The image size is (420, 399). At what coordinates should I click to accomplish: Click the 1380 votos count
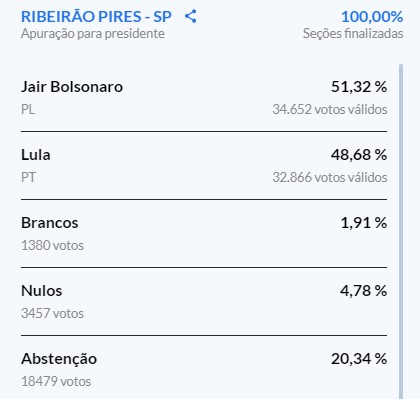pos(52,245)
